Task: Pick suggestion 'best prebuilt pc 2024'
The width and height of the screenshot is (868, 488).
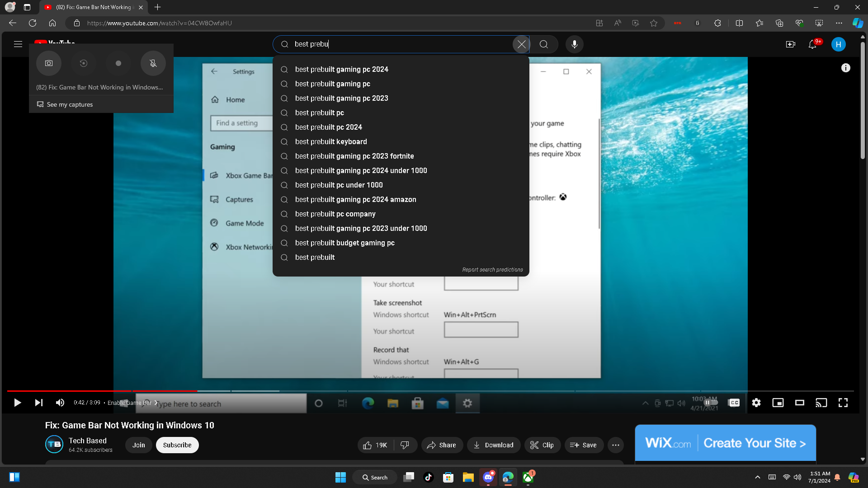Action: 401,127
